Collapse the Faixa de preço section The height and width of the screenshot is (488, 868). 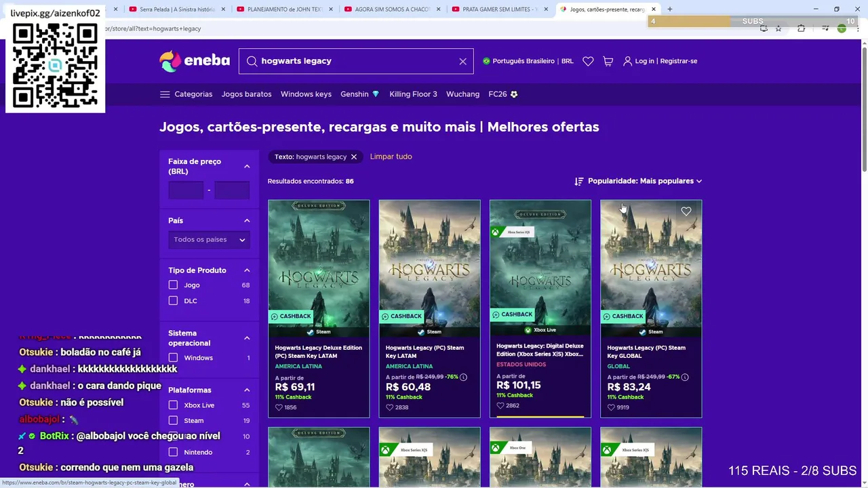pos(247,166)
